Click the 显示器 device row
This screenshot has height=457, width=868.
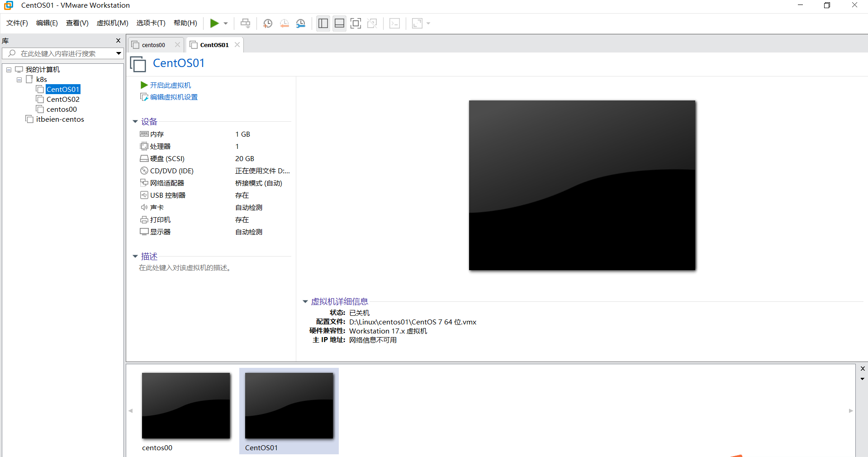[x=215, y=232]
